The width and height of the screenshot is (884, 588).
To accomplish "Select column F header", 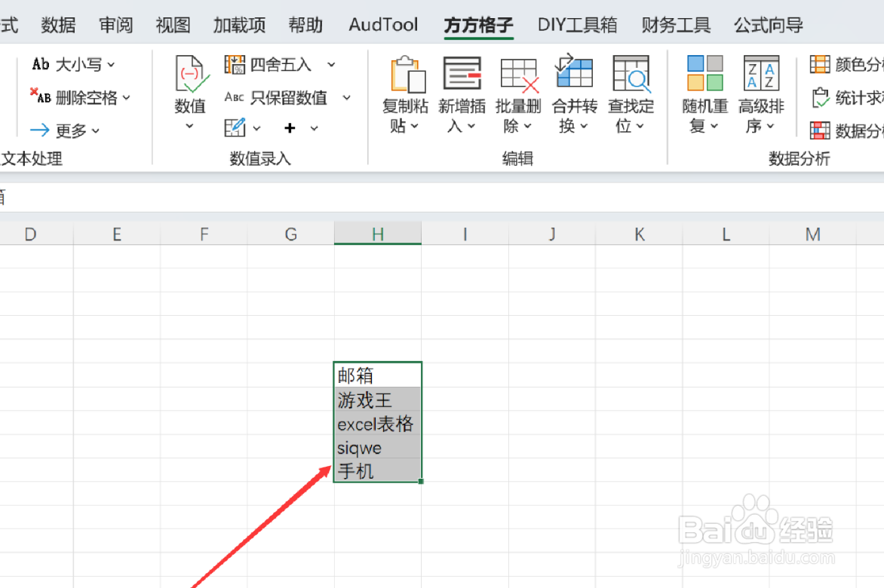I will click(x=204, y=233).
